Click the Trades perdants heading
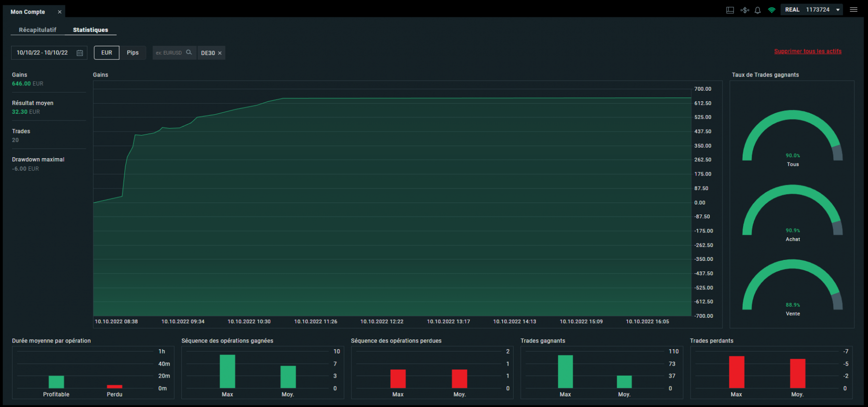The image size is (868, 407). point(711,341)
